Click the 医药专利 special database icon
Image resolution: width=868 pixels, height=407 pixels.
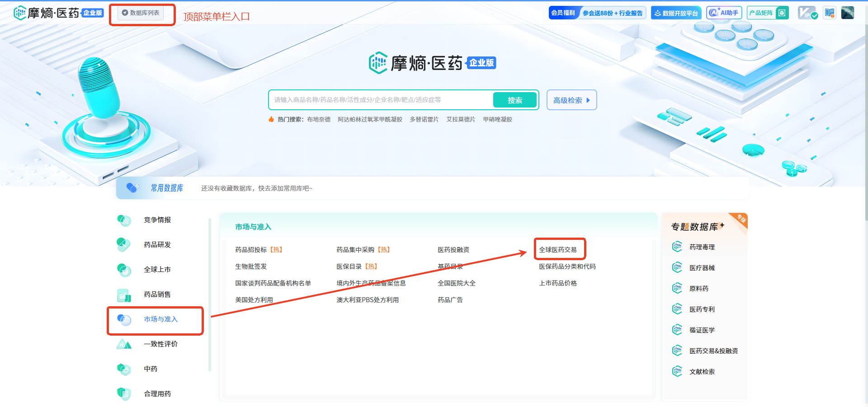pyautogui.click(x=677, y=309)
